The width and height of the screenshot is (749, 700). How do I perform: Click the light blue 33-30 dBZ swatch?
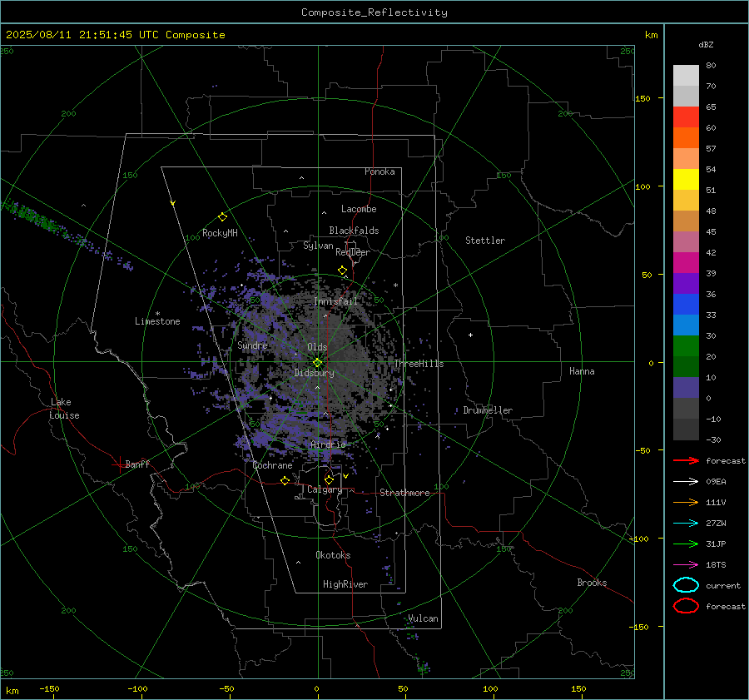pyautogui.click(x=686, y=325)
